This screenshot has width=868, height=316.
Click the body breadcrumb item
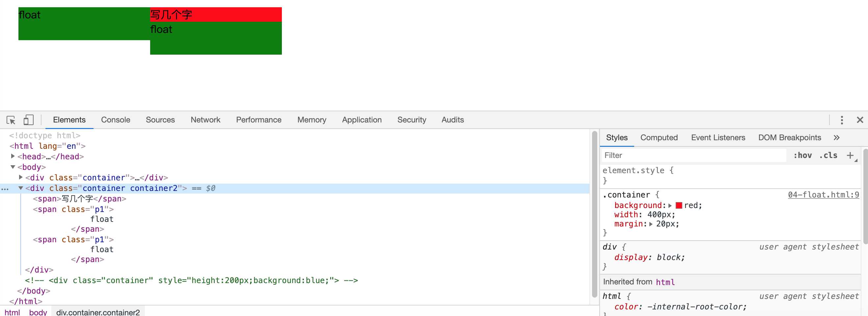pyautogui.click(x=38, y=312)
